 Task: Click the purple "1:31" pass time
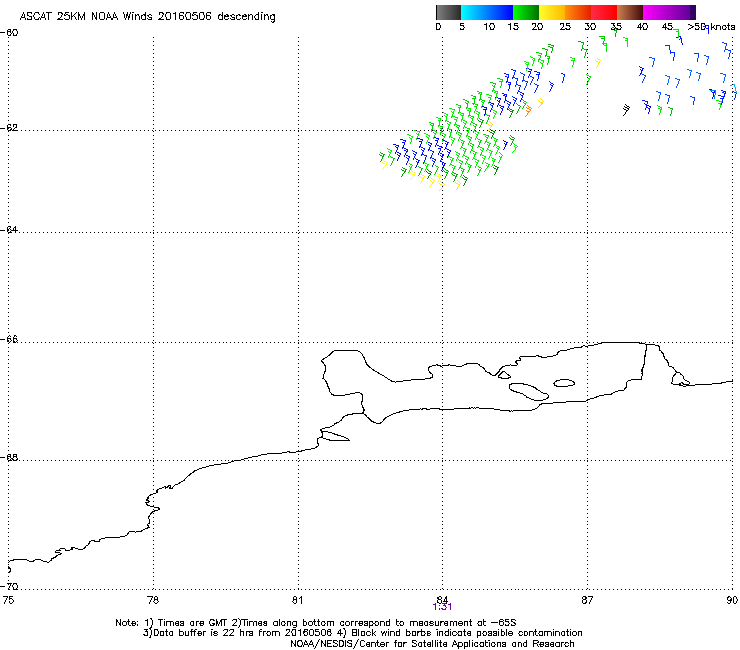click(442, 607)
